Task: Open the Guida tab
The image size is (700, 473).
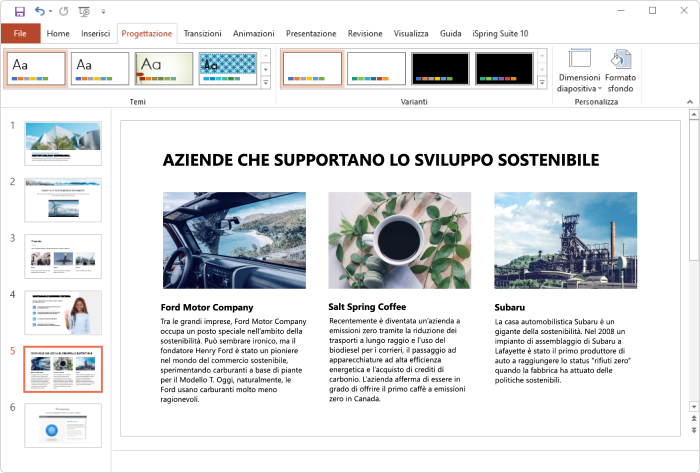Action: pyautogui.click(x=450, y=33)
